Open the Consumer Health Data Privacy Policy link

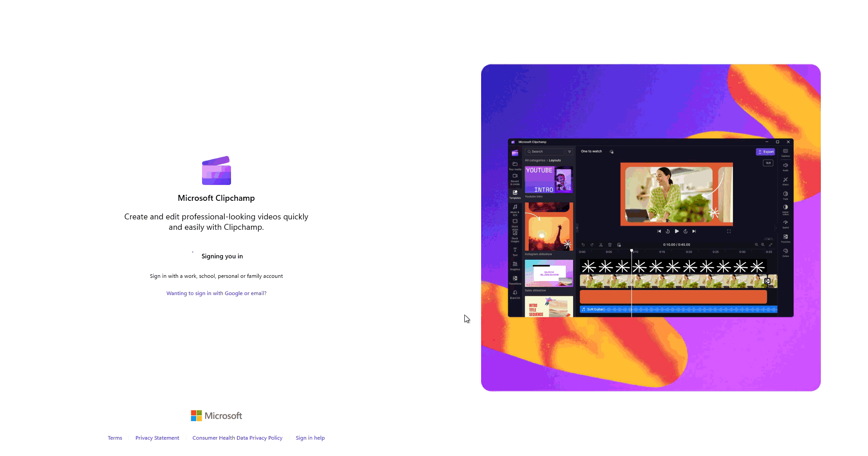click(237, 438)
